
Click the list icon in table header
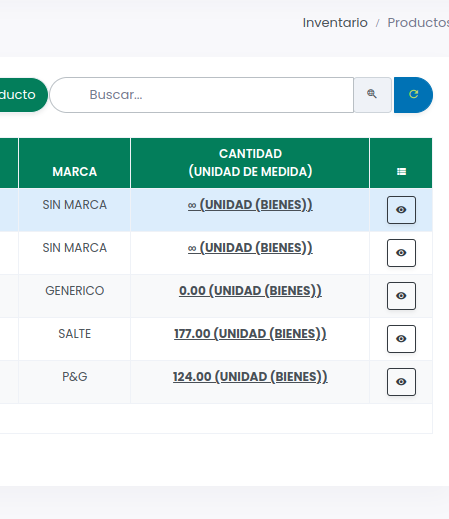[x=401, y=172]
